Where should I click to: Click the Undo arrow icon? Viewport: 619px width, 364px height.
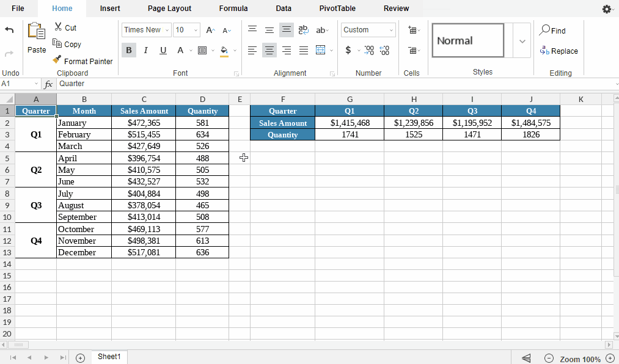click(9, 30)
